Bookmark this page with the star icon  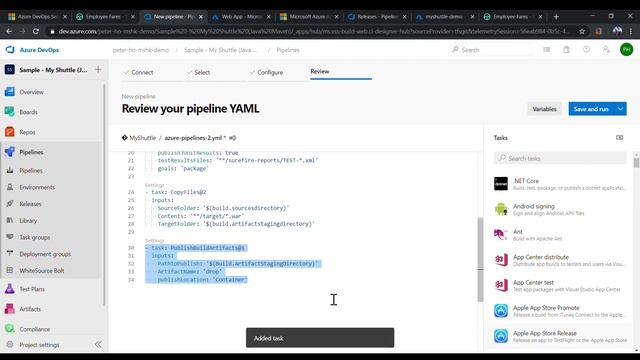(x=582, y=31)
